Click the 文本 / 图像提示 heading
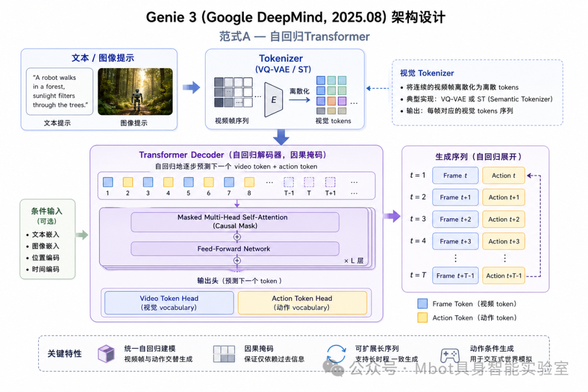The width and height of the screenshot is (588, 392). [103, 58]
